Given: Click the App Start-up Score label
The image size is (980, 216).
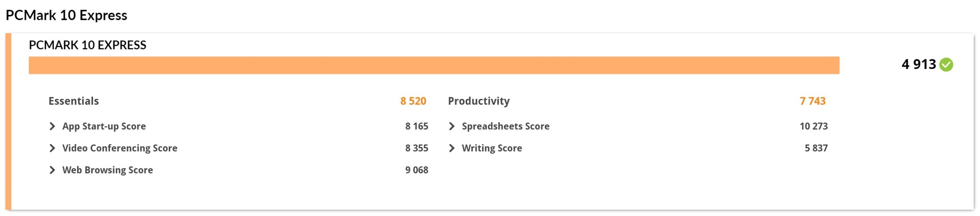Looking at the screenshot, I should click(104, 126).
